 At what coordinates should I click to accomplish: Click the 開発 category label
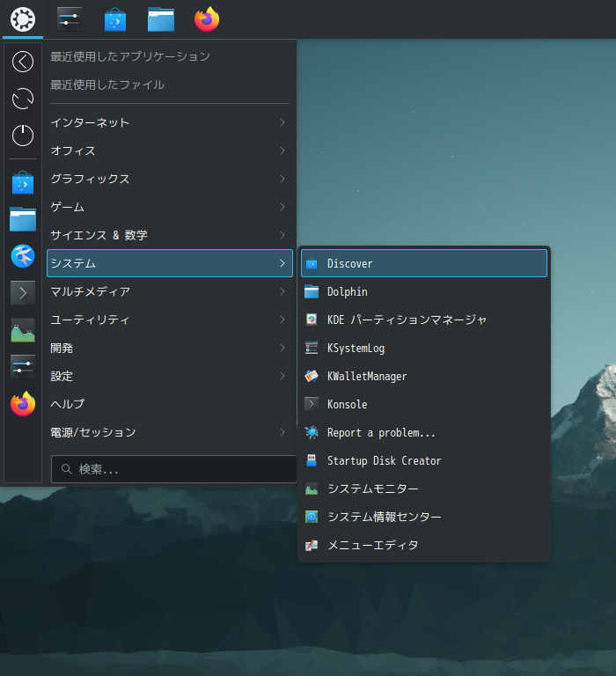[62, 348]
